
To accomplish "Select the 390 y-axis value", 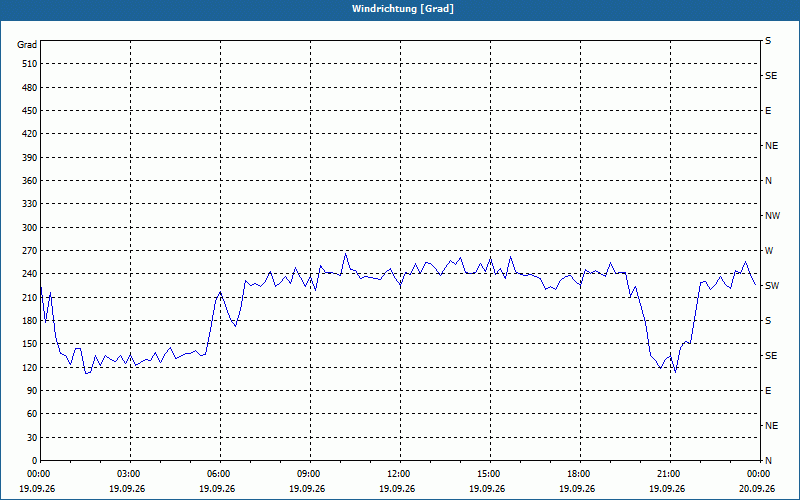I will [29, 157].
